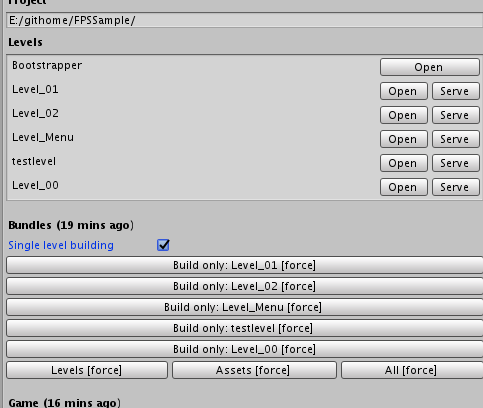Click the Levels [force] button
Image resolution: width=483 pixels, height=408 pixels.
click(x=87, y=370)
